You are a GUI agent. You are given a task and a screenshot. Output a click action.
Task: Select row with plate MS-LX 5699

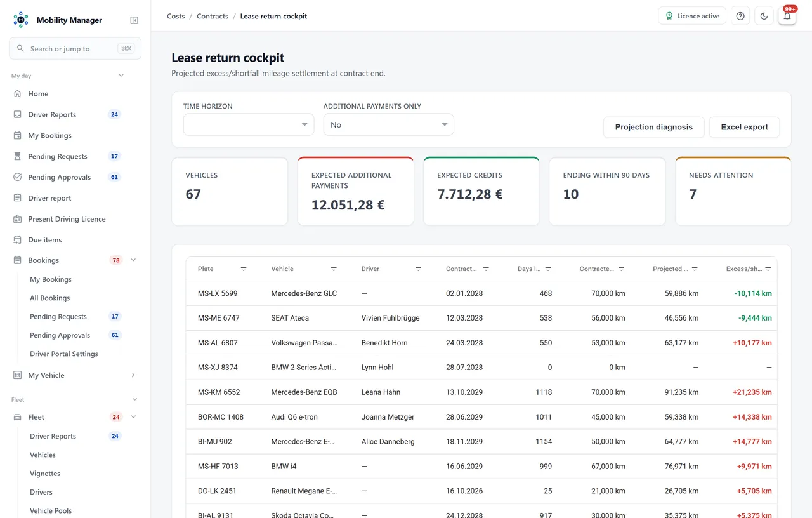481,293
